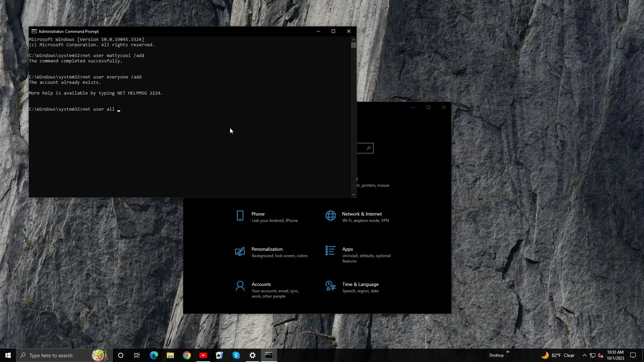Open the Windows Start menu
The height and width of the screenshot is (362, 644).
(x=8, y=355)
